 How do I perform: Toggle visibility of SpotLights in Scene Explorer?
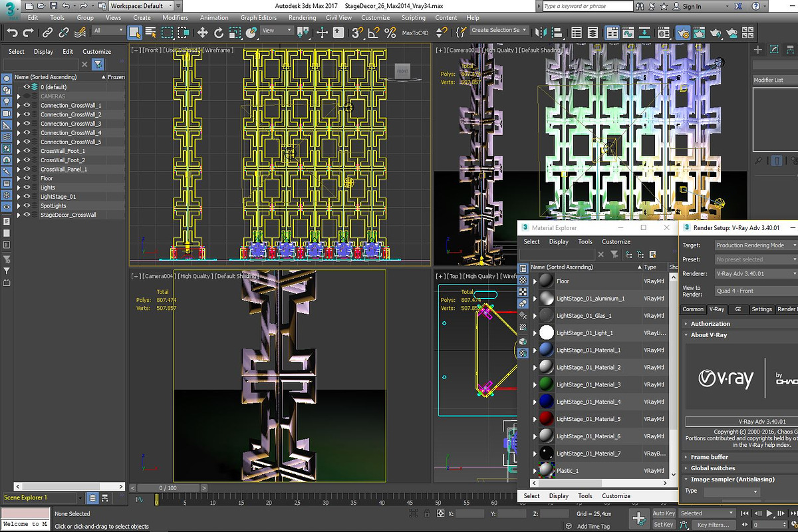coord(27,205)
